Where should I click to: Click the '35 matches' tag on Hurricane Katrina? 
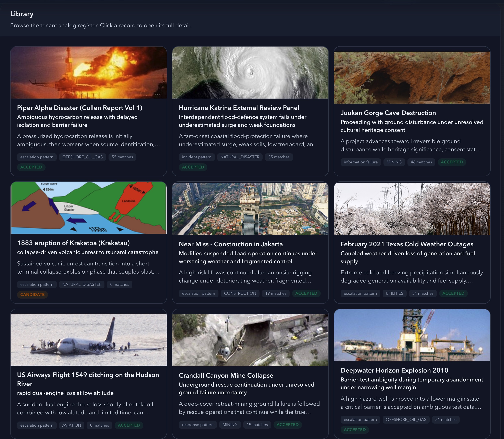pos(279,157)
